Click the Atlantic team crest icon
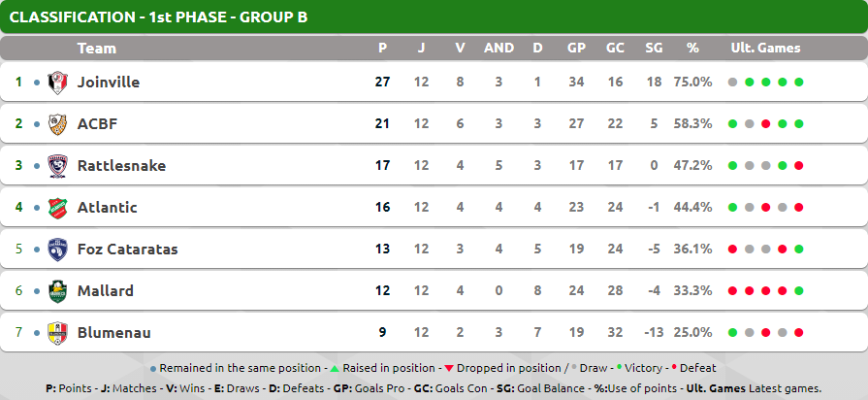Viewport: 868px width, 400px height. (x=57, y=208)
